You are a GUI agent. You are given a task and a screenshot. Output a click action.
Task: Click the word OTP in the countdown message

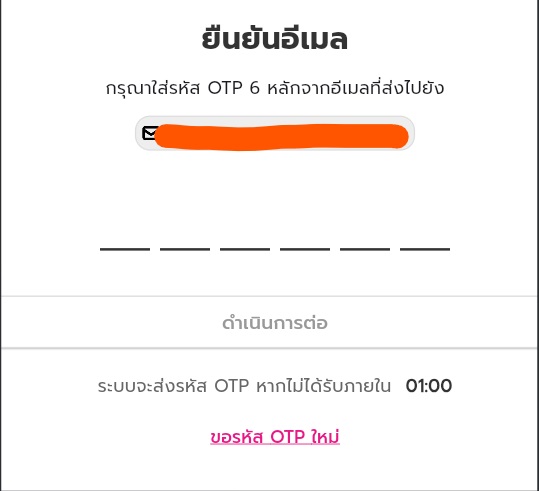tap(231, 386)
